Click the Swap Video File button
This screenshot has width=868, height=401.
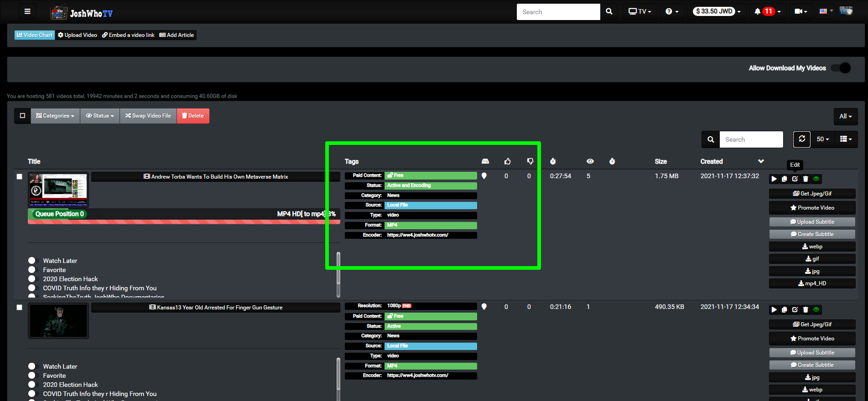pyautogui.click(x=148, y=116)
